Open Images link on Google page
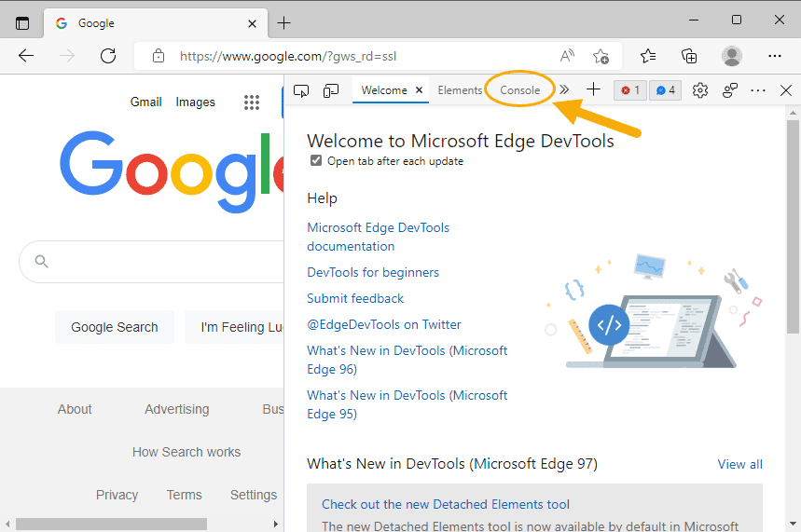Screen dimensions: 801x532 (195, 102)
